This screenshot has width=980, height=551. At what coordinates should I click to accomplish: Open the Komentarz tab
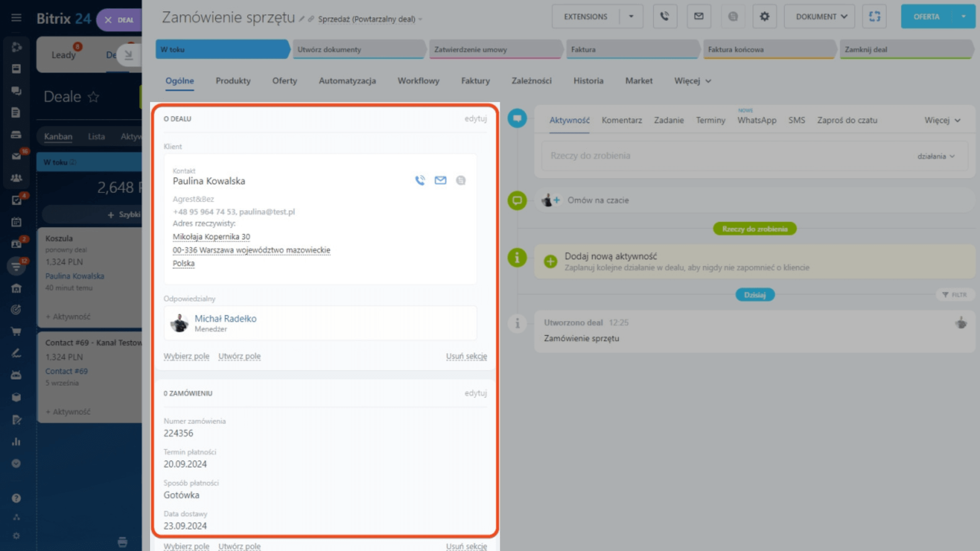click(621, 120)
